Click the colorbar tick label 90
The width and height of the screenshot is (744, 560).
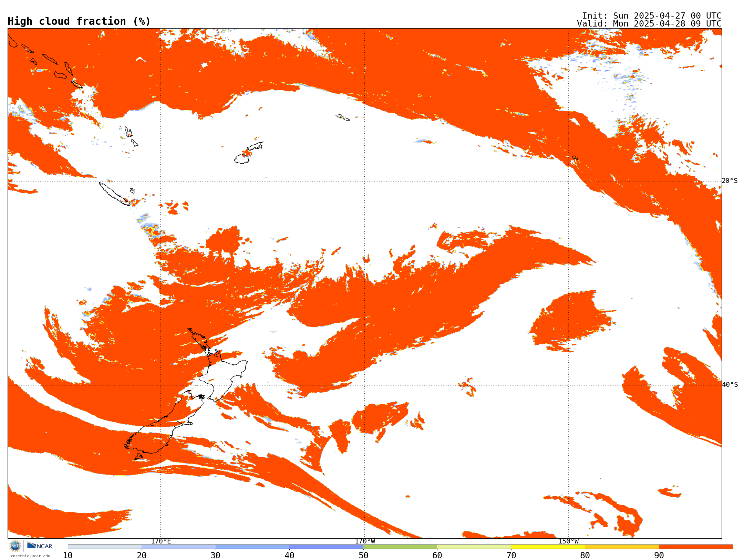[x=659, y=555]
